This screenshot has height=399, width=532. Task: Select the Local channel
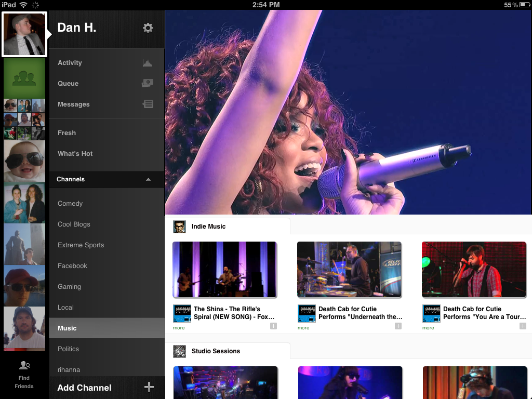(x=107, y=308)
